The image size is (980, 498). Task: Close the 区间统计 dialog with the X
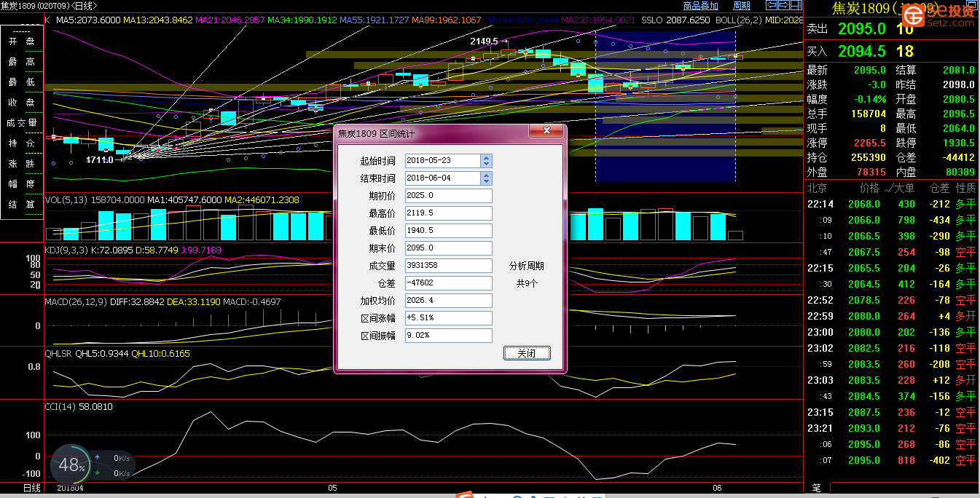click(x=546, y=132)
